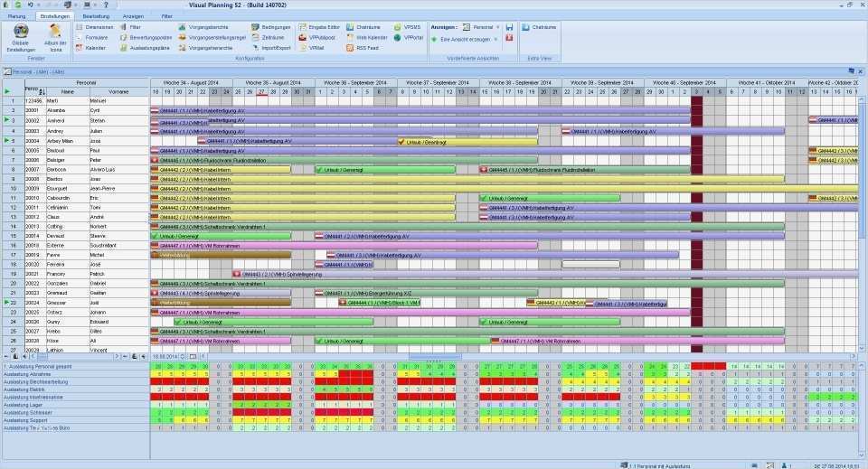The height and width of the screenshot is (469, 868).
Task: Open Chatraüme in Extra View group
Action: 539,27
